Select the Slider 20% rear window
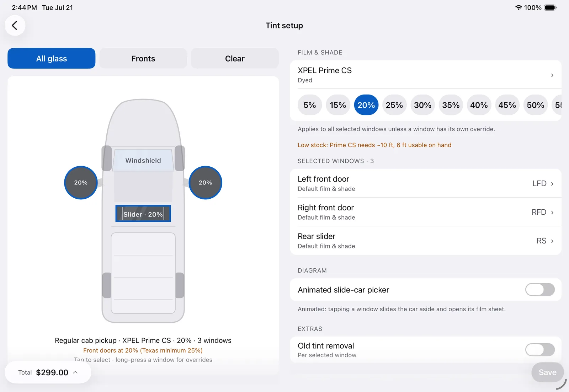Viewport: 569px width, 392px height. pyautogui.click(x=143, y=214)
